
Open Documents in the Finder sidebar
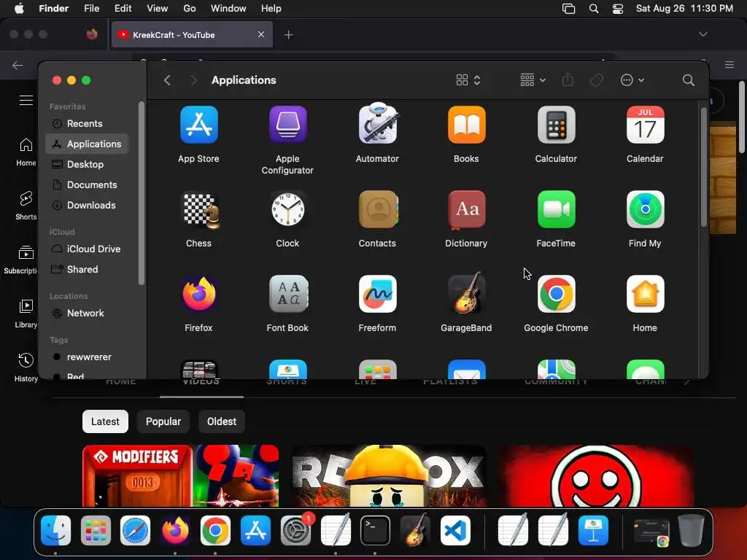(88, 184)
